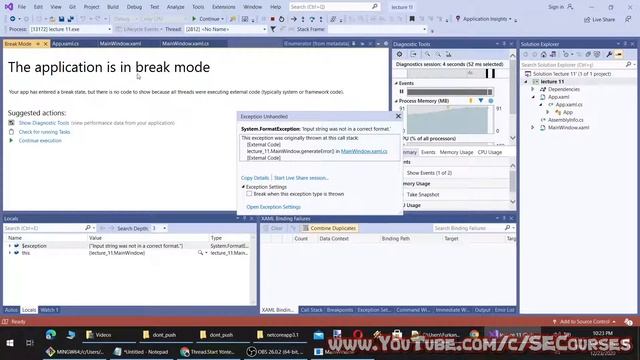
Task: Switch to the MainWindow.xaml.cs tab
Action: tap(185, 44)
